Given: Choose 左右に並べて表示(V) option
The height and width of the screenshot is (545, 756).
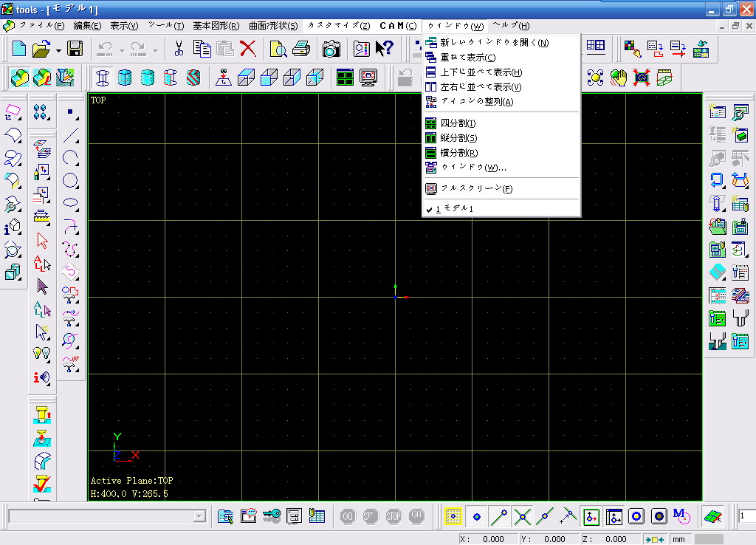Looking at the screenshot, I should (501, 87).
